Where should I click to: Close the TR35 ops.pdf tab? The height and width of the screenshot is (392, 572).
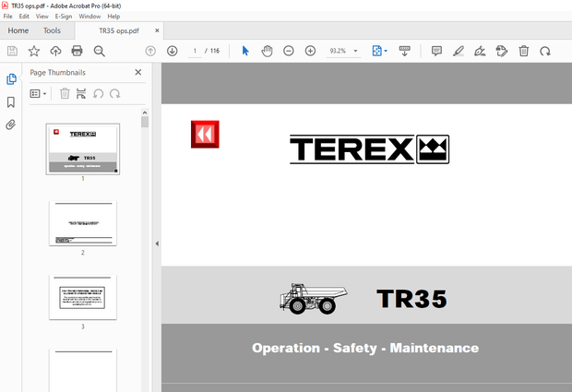(x=157, y=30)
